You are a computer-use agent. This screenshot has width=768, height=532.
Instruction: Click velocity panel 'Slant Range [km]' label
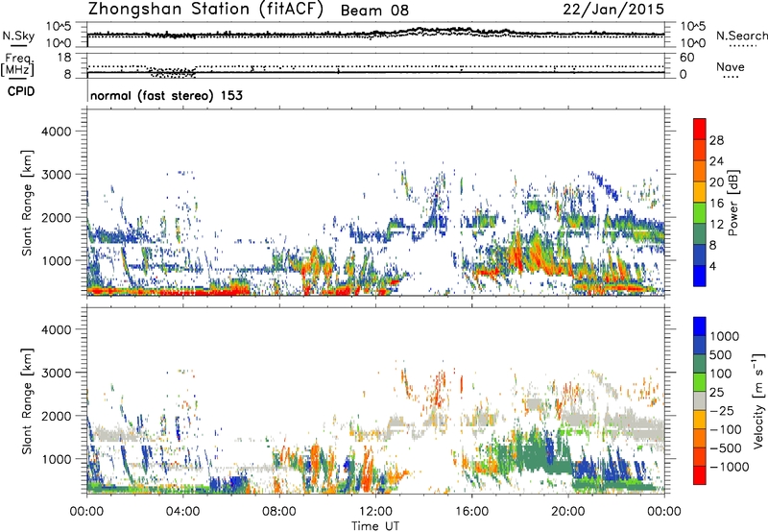27,400
